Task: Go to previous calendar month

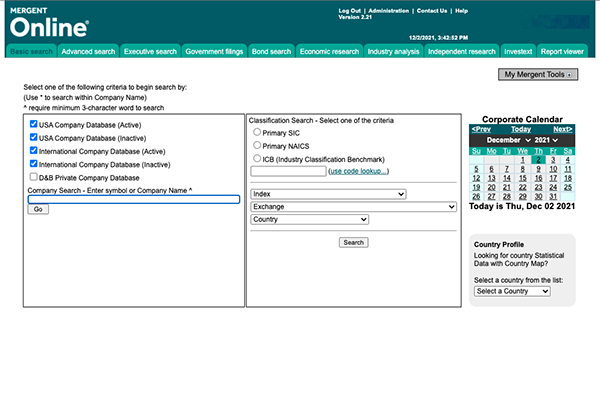Action: [x=481, y=129]
